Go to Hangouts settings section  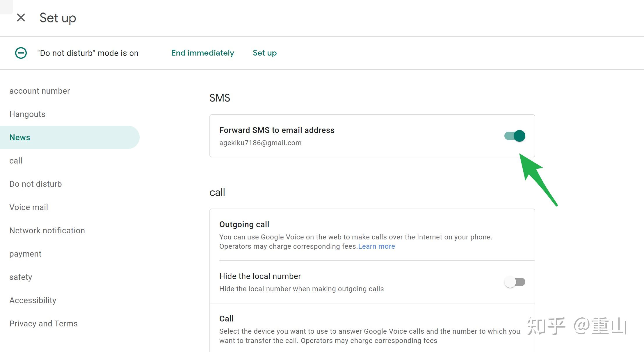tap(27, 114)
